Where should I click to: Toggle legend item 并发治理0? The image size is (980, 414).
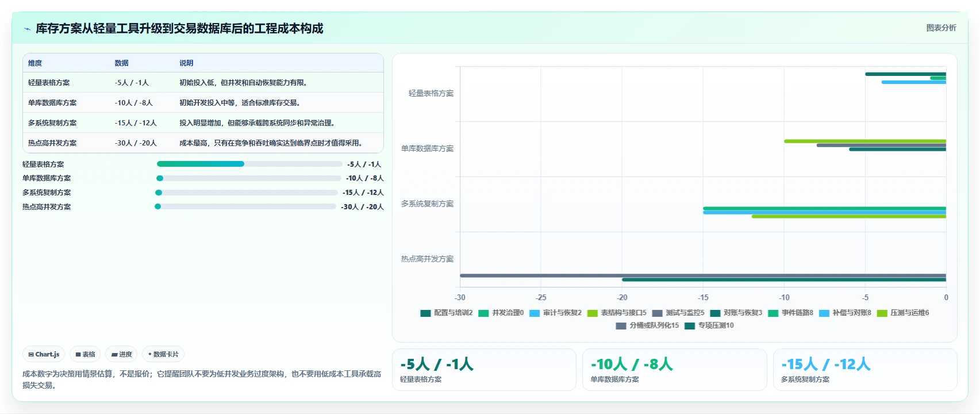pyautogui.click(x=501, y=313)
